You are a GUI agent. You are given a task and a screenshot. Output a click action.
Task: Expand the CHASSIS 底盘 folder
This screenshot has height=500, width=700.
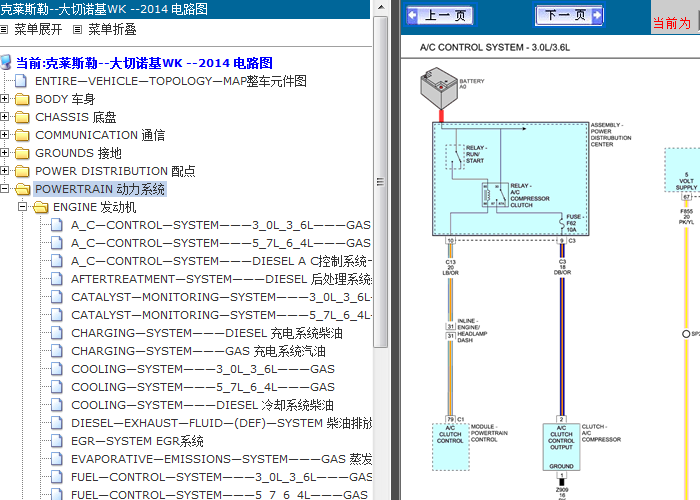coord(4,117)
